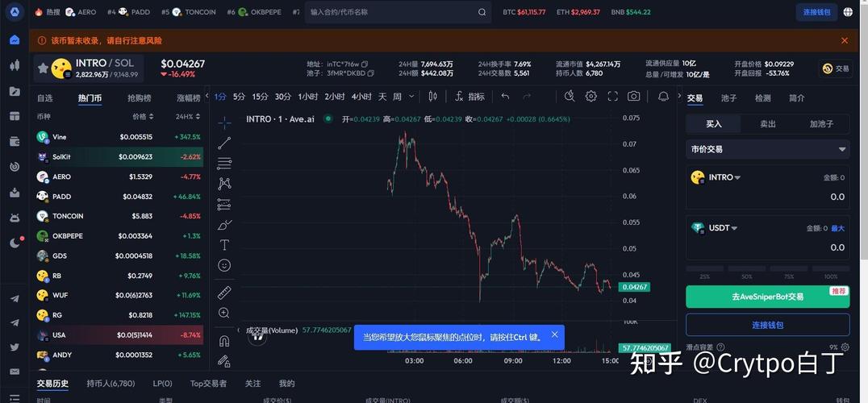This screenshot has width=868, height=403.
Task: Switch to the 检测 tab
Action: pyautogui.click(x=763, y=98)
